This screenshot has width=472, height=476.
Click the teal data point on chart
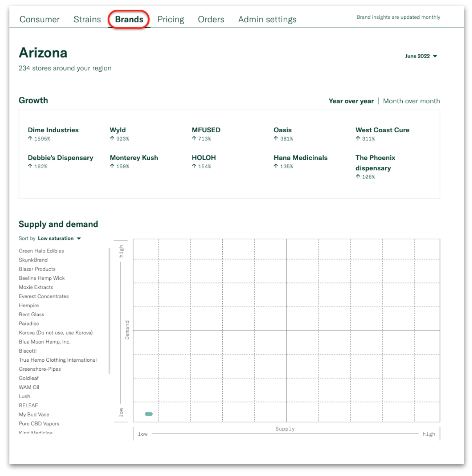(149, 414)
